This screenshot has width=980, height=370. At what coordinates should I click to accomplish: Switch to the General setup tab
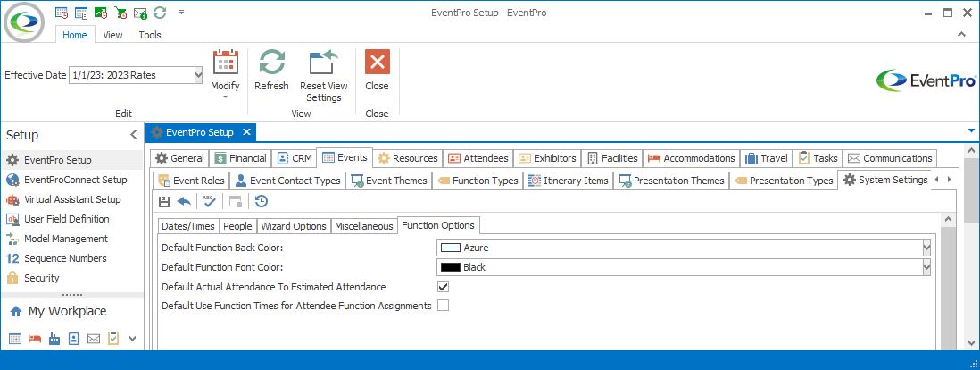[180, 158]
